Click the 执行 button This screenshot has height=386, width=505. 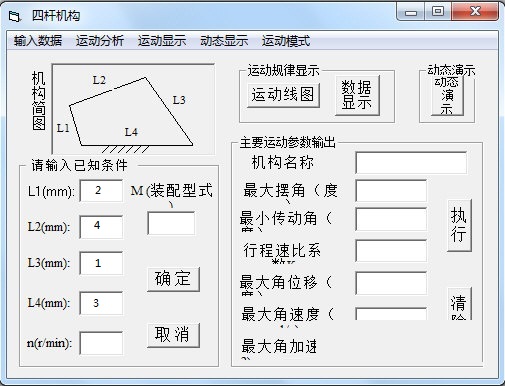[459, 225]
